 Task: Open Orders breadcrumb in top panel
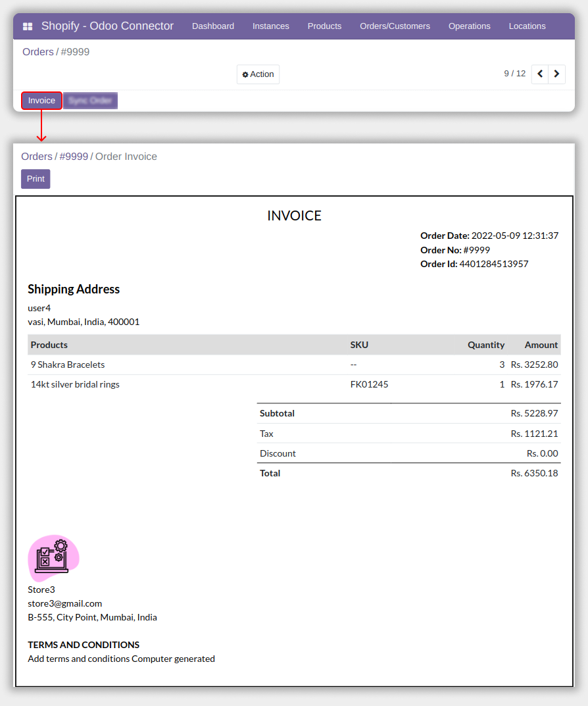38,52
